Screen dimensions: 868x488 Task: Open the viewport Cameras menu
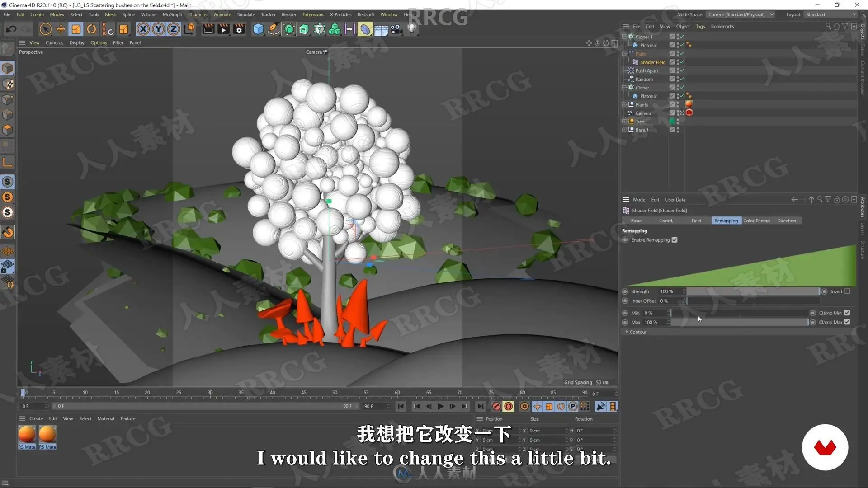click(54, 43)
